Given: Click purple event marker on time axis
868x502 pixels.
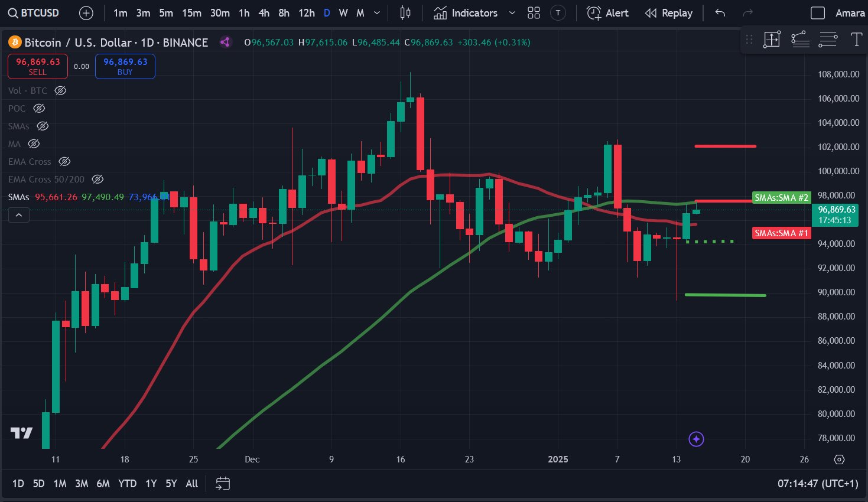Looking at the screenshot, I should tap(696, 439).
